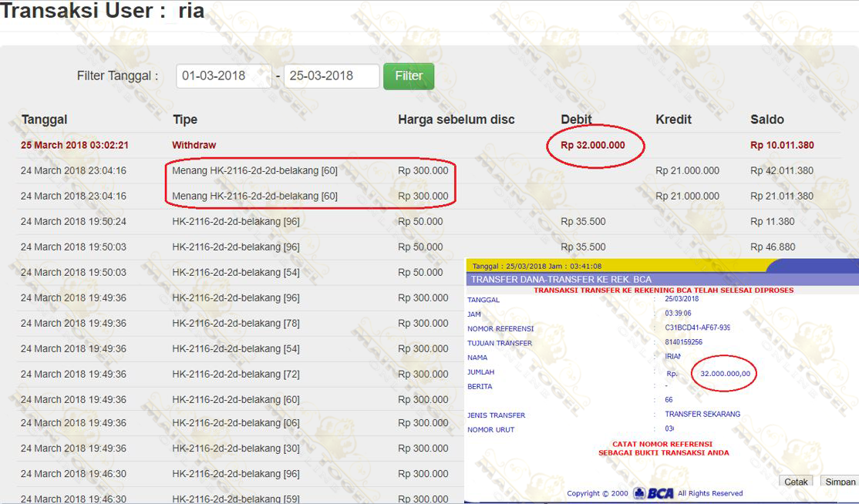Viewport: 859px width, 504px height.
Task: Click the Harga sebelum disc header
Action: [x=456, y=119]
